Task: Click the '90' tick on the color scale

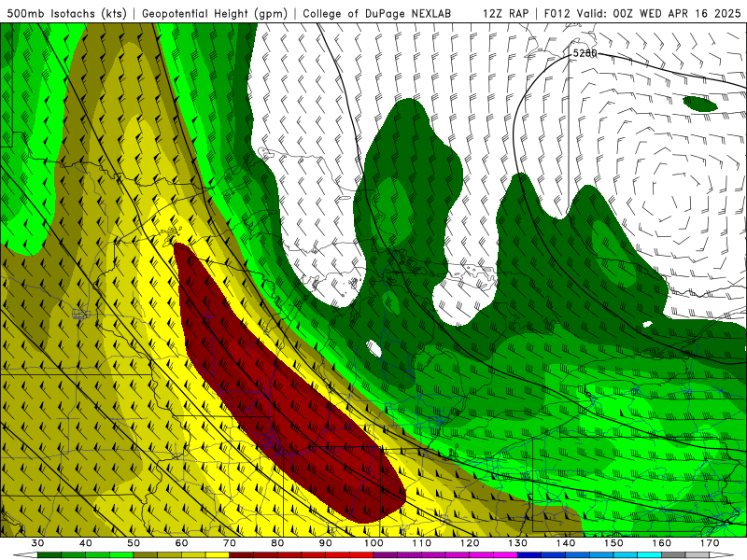Action: pyautogui.click(x=325, y=543)
